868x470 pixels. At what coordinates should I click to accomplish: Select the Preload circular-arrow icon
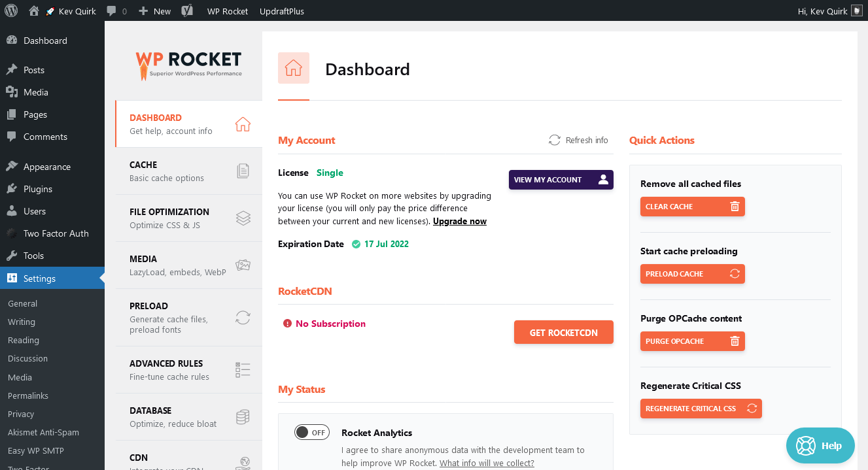click(243, 317)
